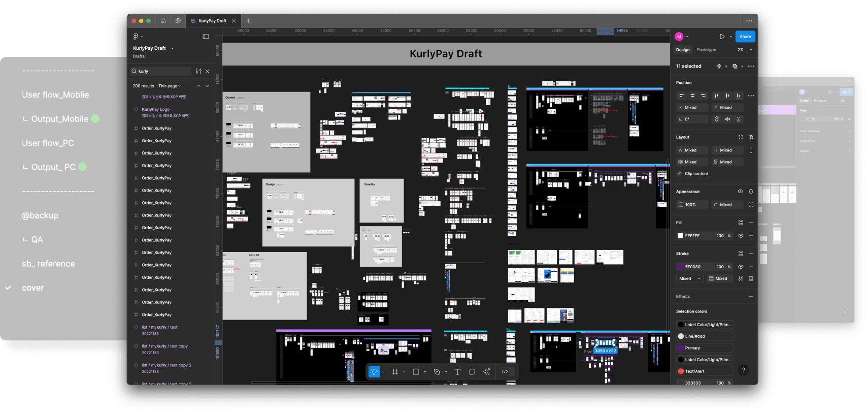Open stroke position Mixed dropdown
868x412 pixels.
[690, 278]
